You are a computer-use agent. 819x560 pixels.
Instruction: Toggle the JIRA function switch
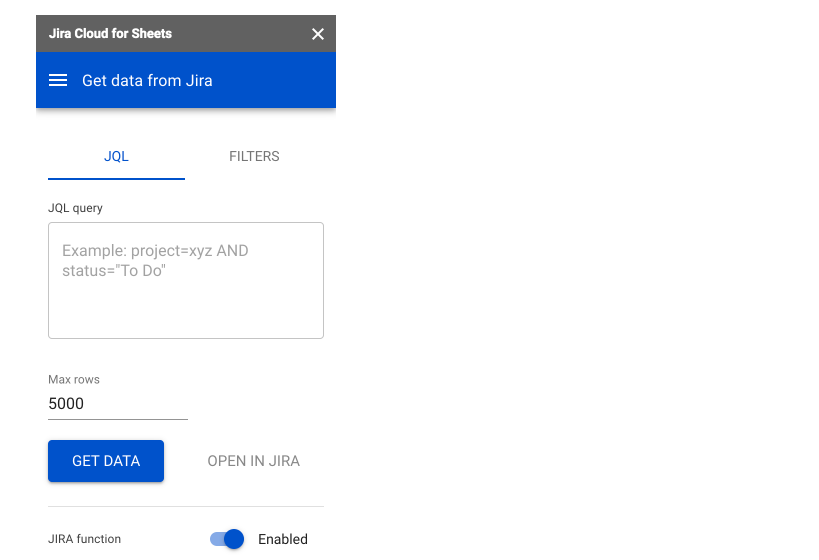point(227,539)
